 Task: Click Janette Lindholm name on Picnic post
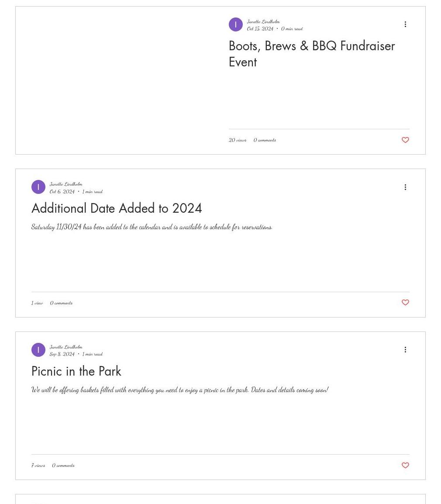(x=66, y=347)
